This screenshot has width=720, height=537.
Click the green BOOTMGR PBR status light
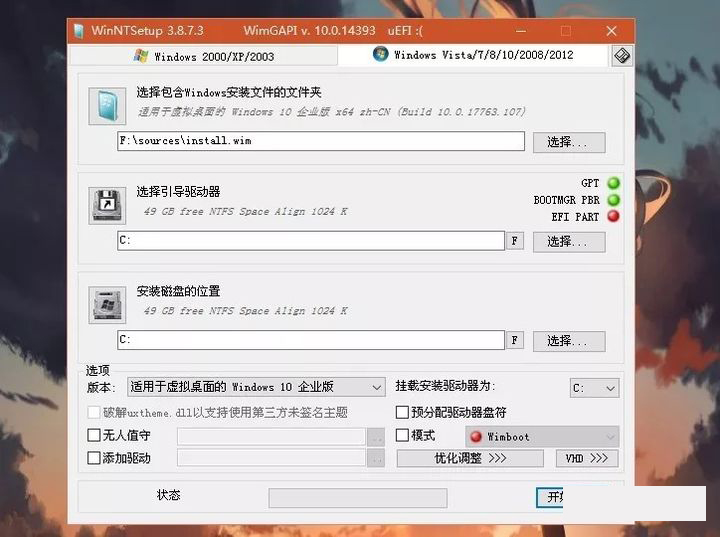tap(613, 200)
